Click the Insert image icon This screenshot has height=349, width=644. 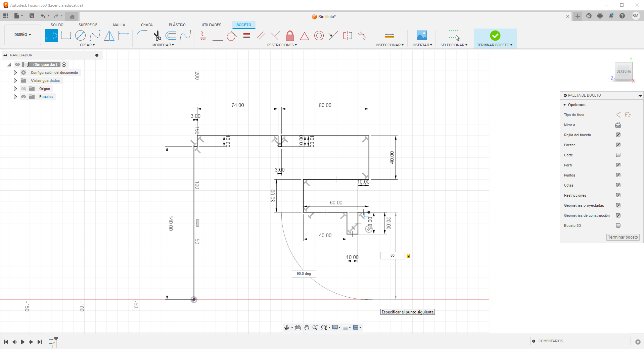pyautogui.click(x=422, y=36)
